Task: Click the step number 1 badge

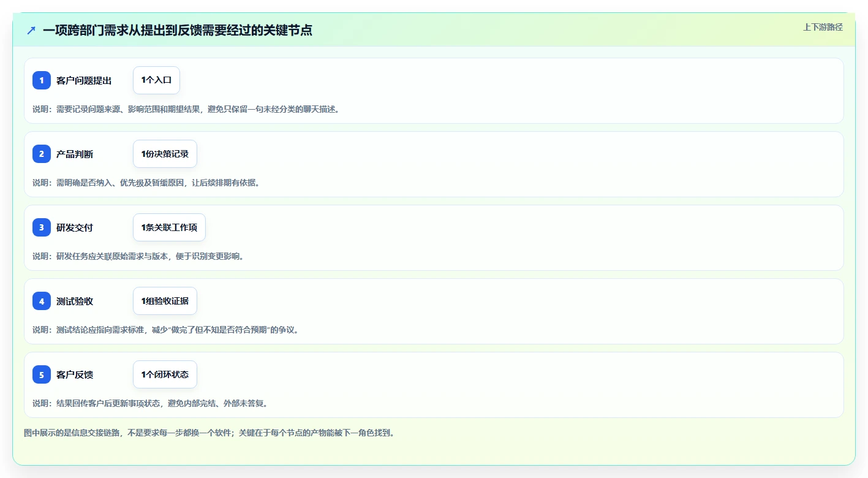Action: 42,80
